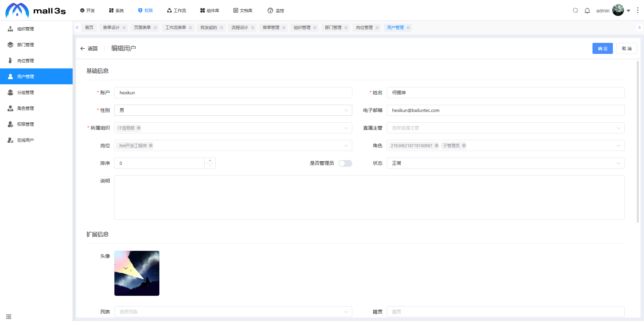Screen dimensions: 644x321
Task: Open the 状态 dropdown
Action: coord(506,163)
